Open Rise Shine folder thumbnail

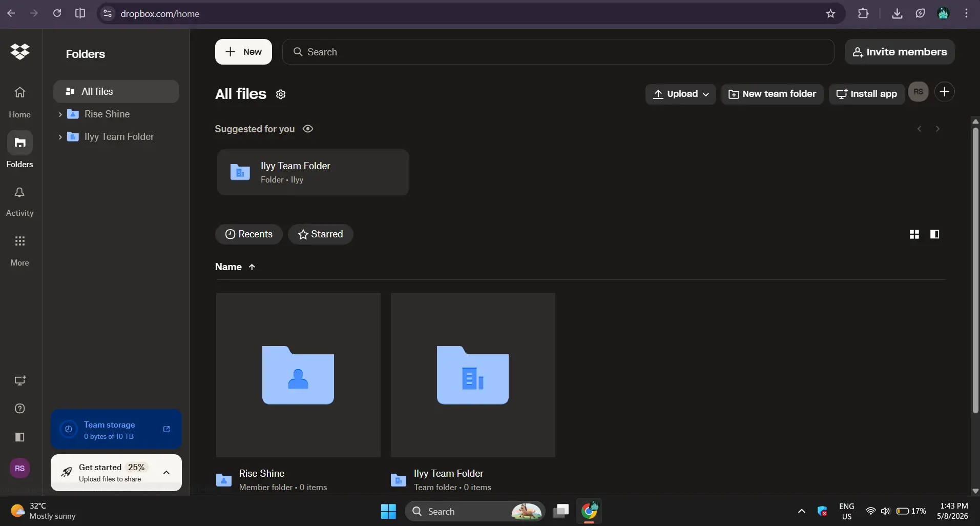[298, 375]
